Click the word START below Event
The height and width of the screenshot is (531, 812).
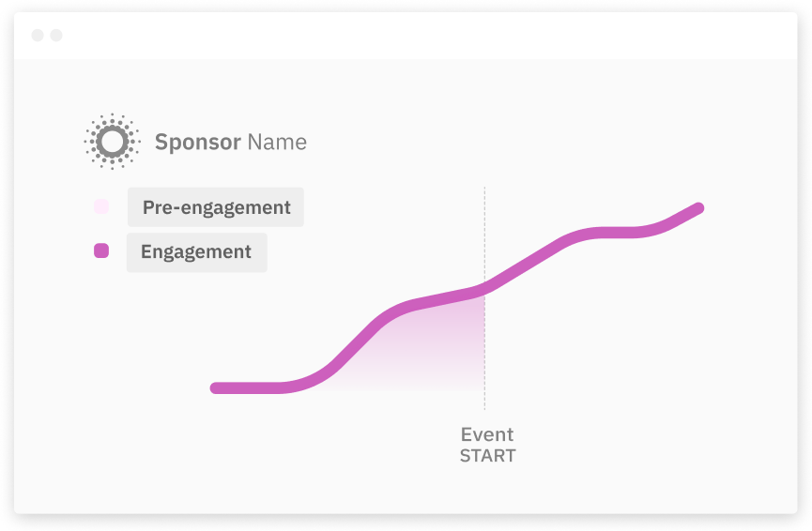tap(488, 456)
